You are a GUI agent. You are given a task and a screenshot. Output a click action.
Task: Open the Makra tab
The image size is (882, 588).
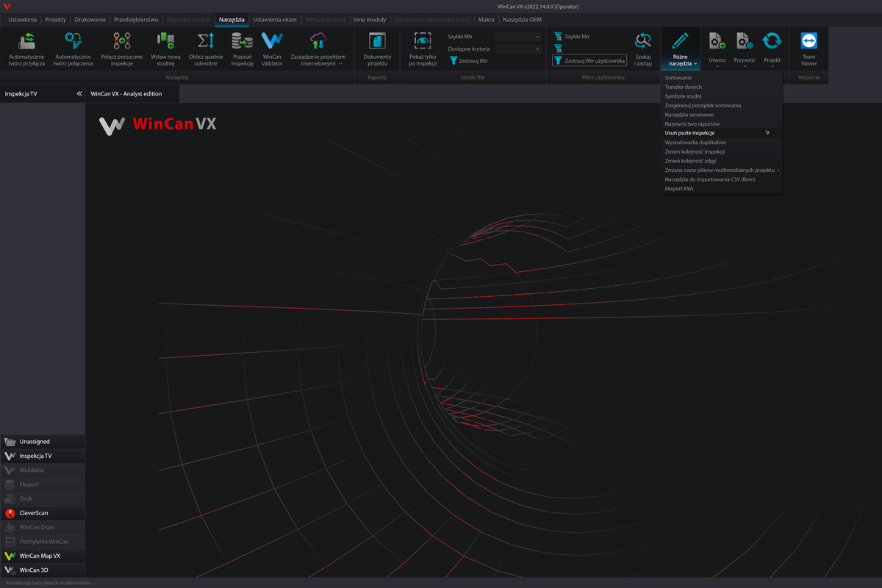tap(486, 20)
